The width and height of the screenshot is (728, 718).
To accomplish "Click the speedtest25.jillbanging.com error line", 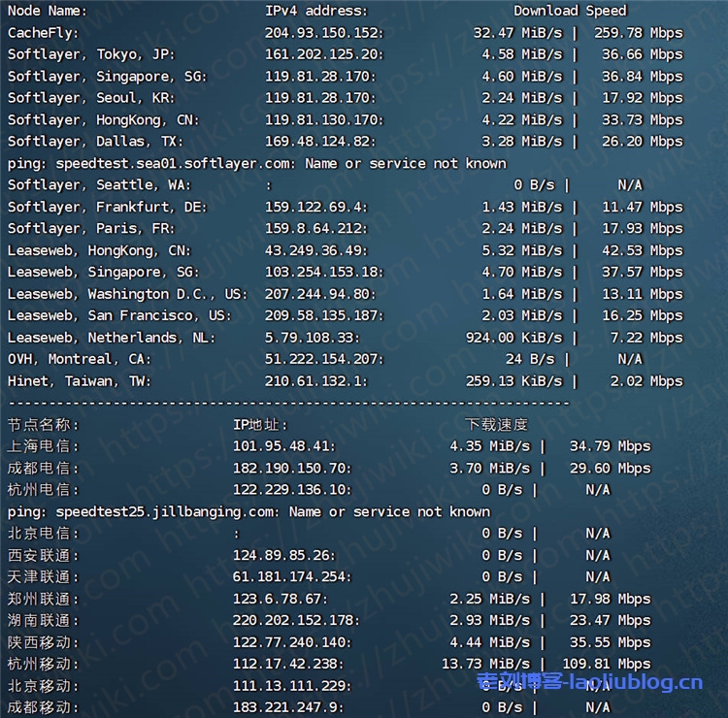I will click(x=248, y=511).
